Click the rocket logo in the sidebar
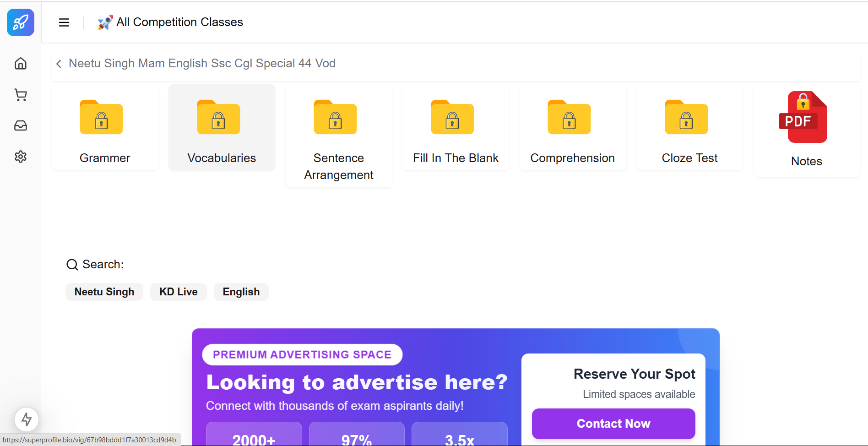This screenshot has height=446, width=868. pyautogui.click(x=20, y=22)
